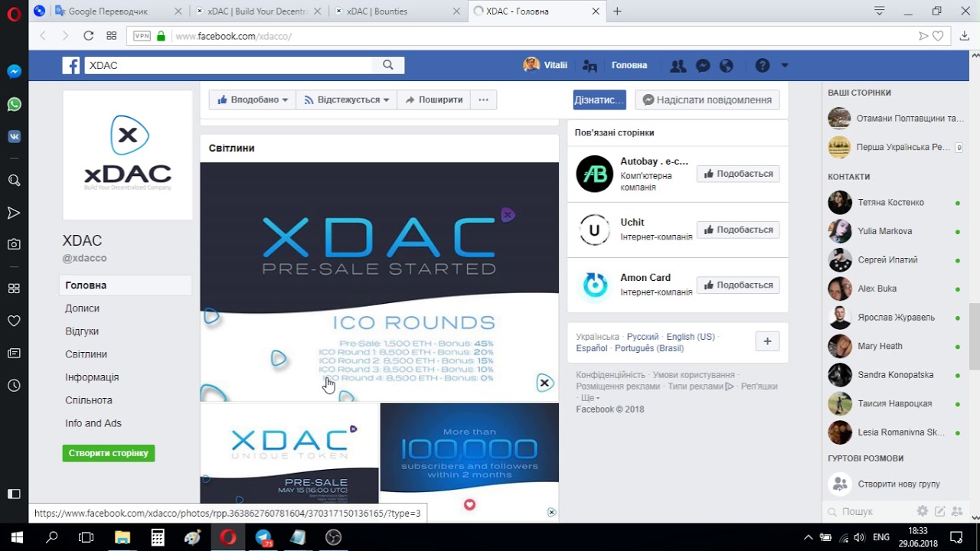Image resolution: width=980 pixels, height=551 pixels.
Task: Like the Autobay page with Подобається
Action: (x=738, y=174)
